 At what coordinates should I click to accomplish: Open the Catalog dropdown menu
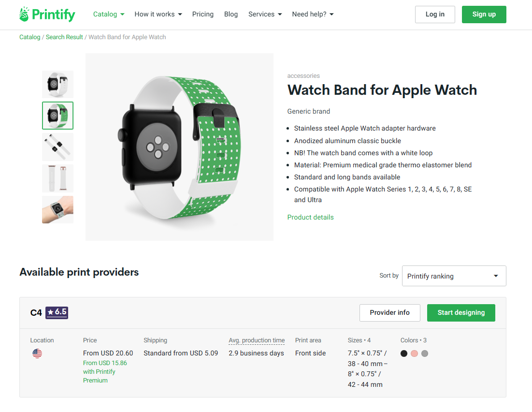point(109,15)
